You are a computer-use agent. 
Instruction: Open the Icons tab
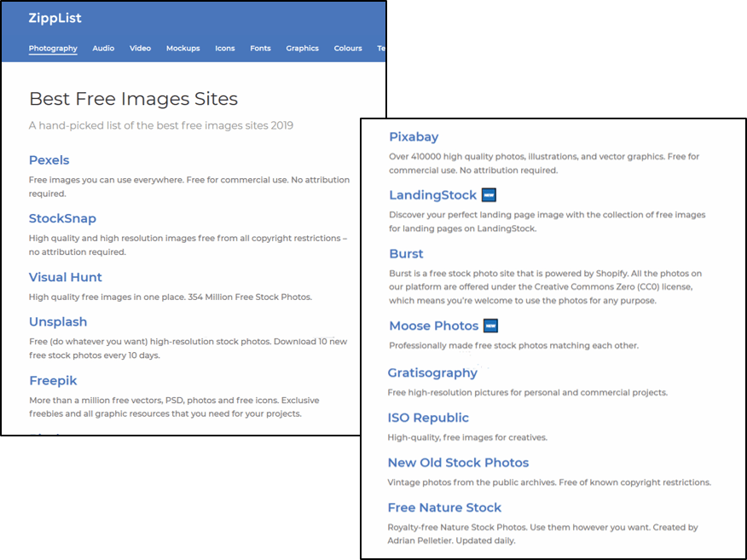tap(225, 49)
